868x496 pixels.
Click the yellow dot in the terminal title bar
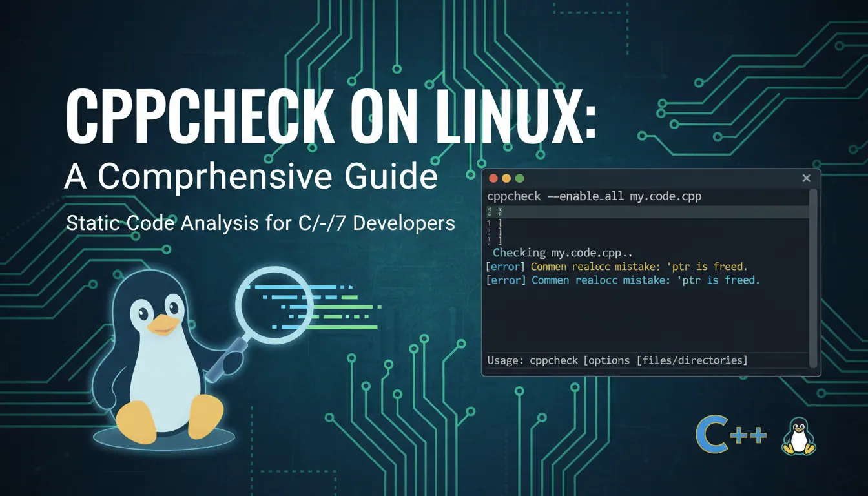click(506, 178)
